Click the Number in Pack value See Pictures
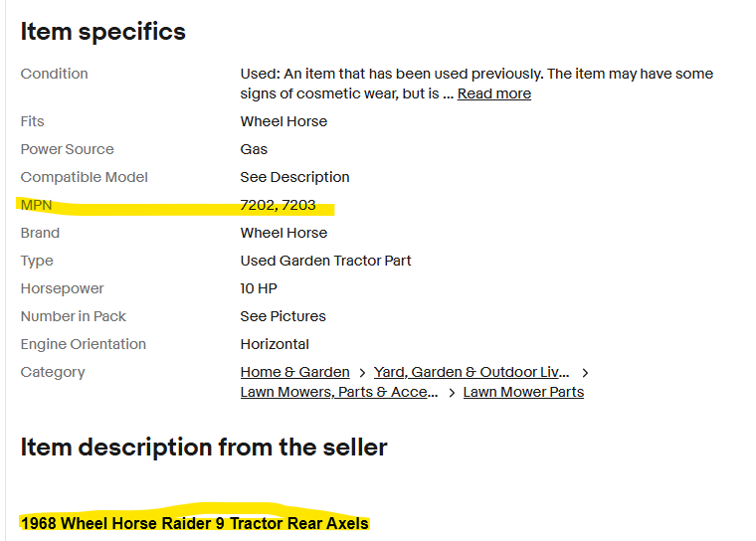Screen dimensions: 756x541 283,316
